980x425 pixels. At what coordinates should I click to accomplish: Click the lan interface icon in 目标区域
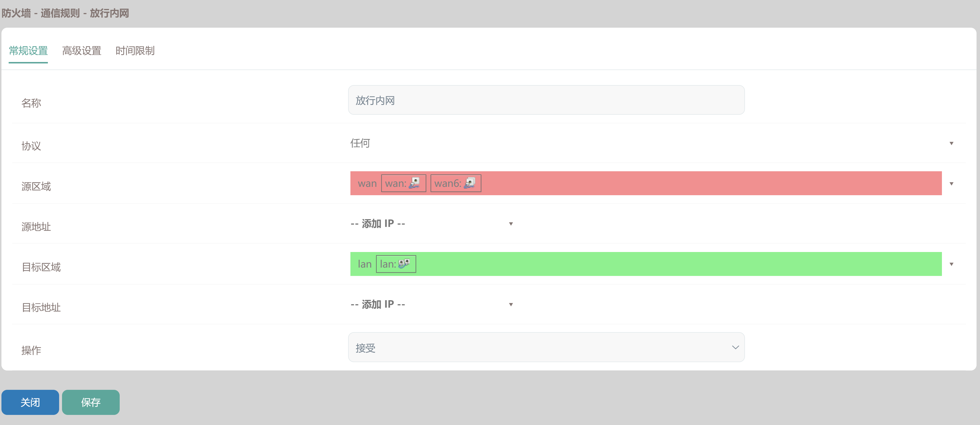pos(404,264)
